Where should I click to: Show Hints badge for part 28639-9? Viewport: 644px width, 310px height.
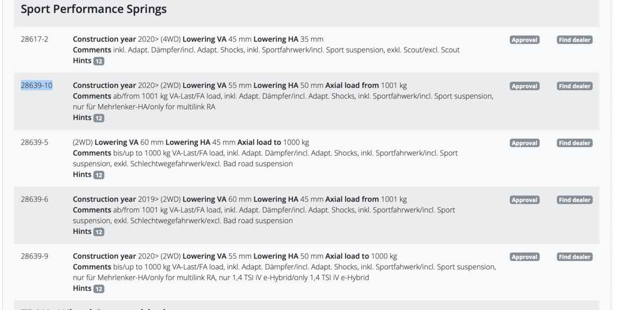point(99,289)
